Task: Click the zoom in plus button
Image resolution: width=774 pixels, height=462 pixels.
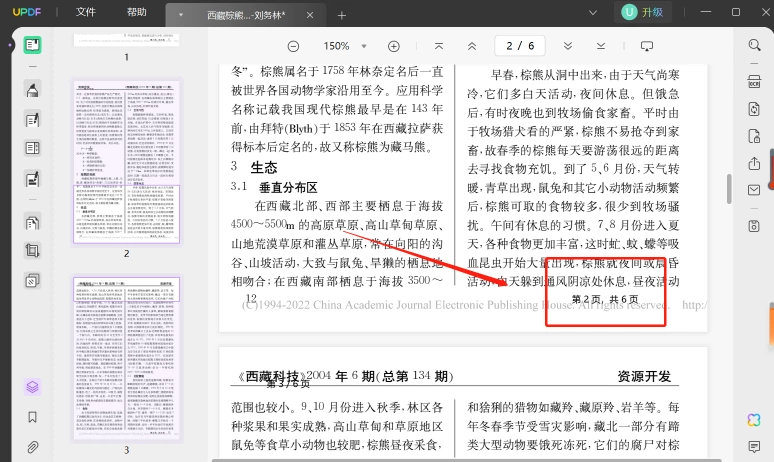Action: [x=393, y=46]
